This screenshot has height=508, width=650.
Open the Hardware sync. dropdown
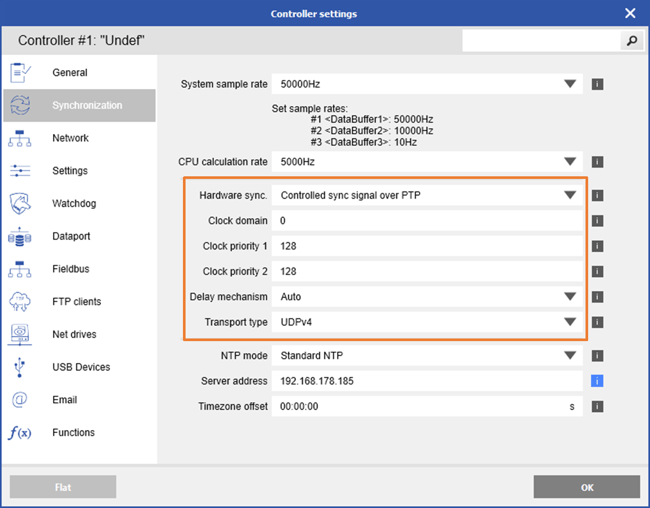(570, 195)
